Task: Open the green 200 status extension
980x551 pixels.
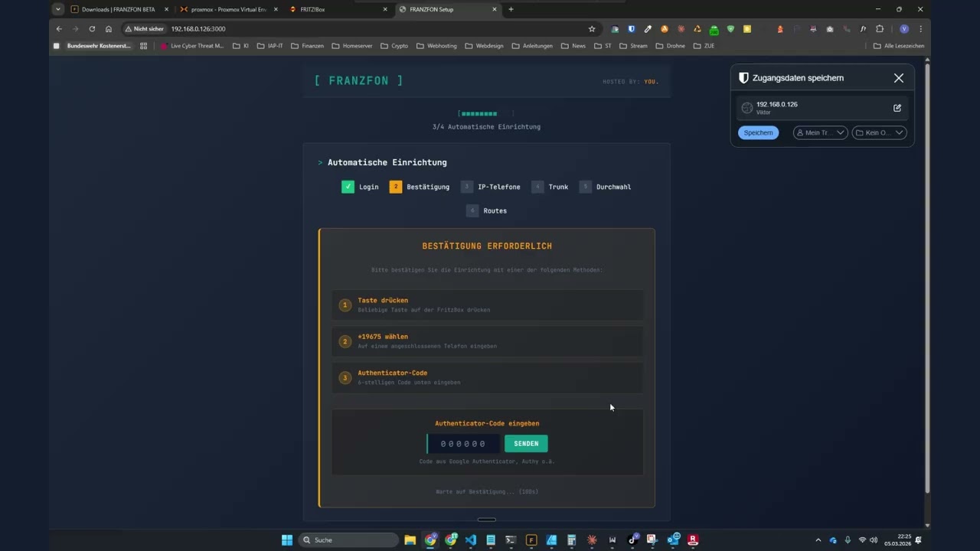Action: click(714, 30)
